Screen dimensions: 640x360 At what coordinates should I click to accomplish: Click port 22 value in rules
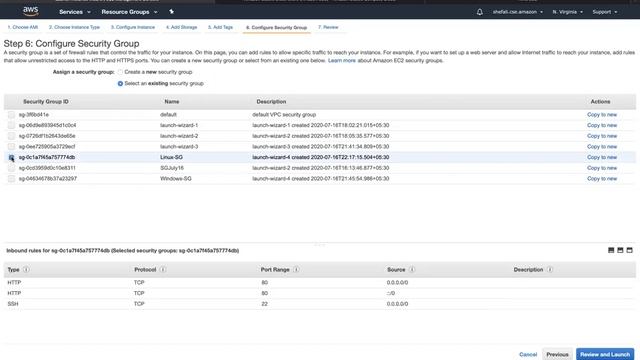pyautogui.click(x=264, y=304)
